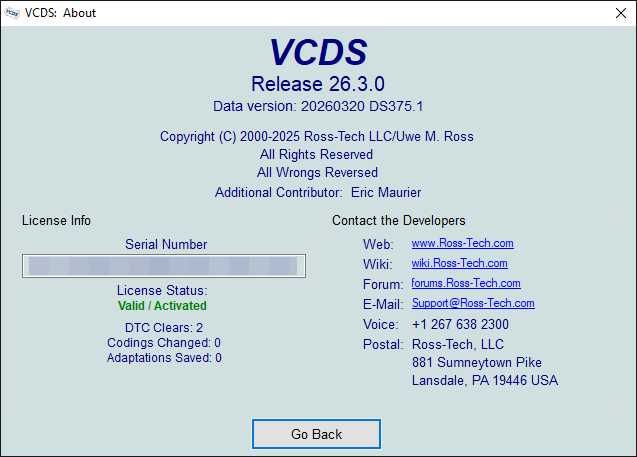This screenshot has height=457, width=637.
Task: Click the Support@Ross-Tech.com email link
Action: tap(473, 303)
